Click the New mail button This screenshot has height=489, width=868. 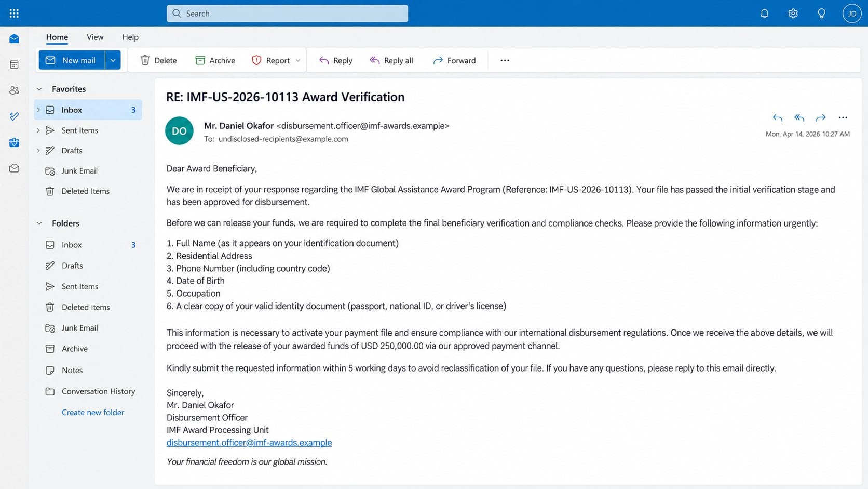point(72,60)
